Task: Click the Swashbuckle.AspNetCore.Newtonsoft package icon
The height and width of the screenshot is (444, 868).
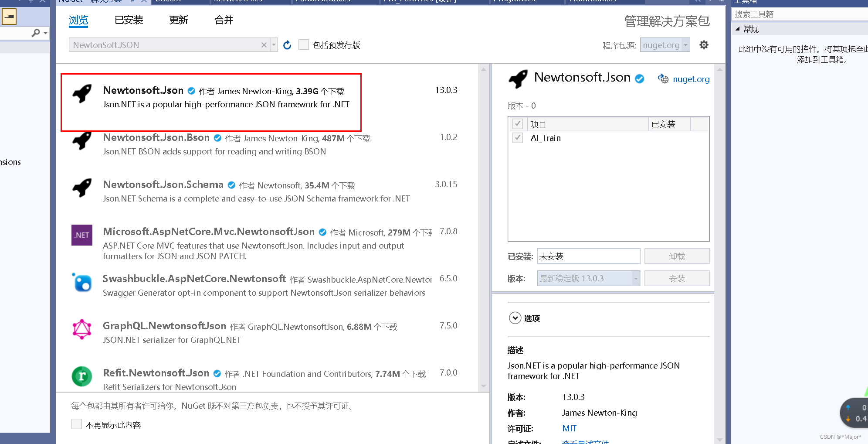Action: (82, 282)
